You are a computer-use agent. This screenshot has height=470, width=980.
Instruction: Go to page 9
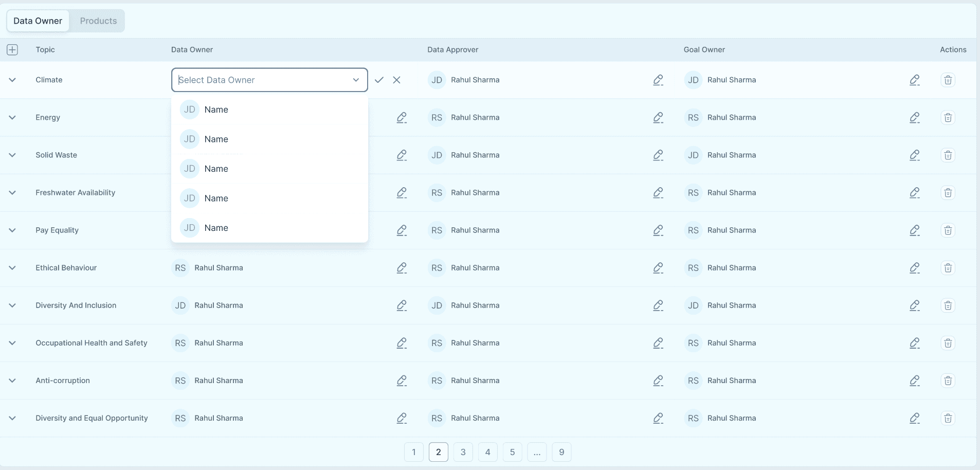562,452
